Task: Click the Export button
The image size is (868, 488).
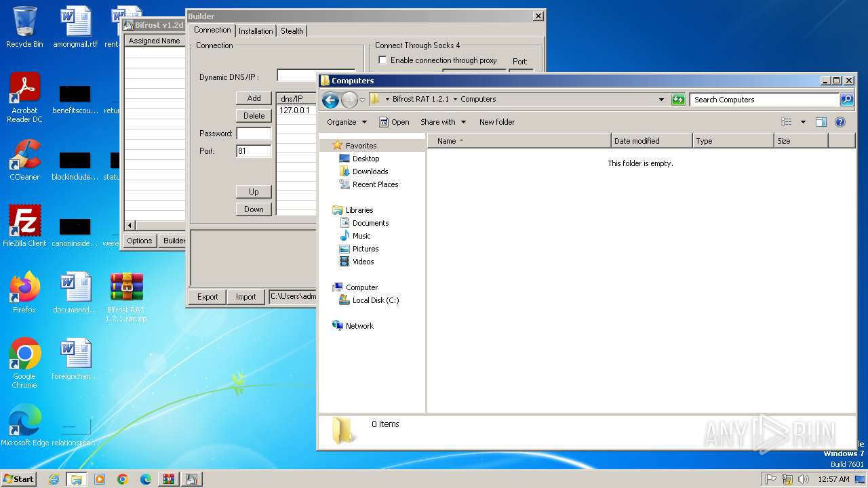Action: click(x=208, y=297)
